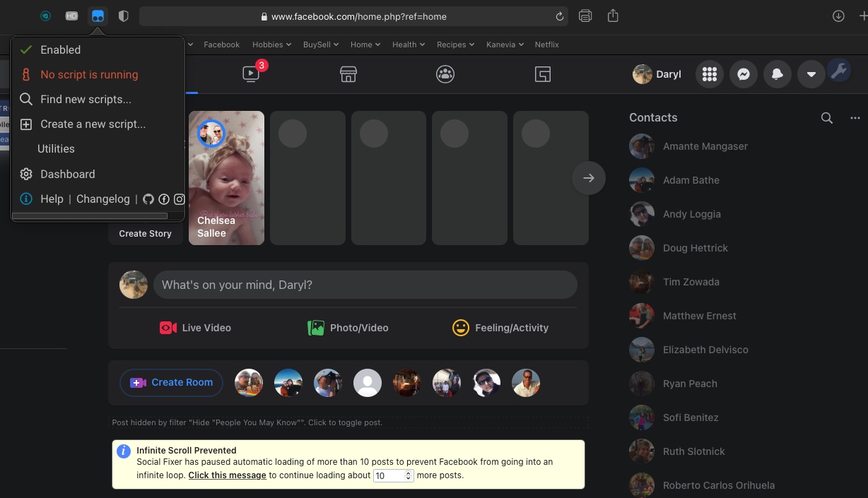868x498 pixels.
Task: Expand the Hobbies bookmarks dropdown
Action: (271, 45)
